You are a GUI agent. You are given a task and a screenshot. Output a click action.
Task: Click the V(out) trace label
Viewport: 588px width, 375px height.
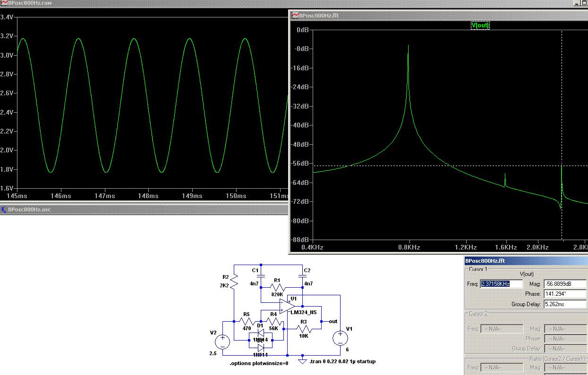(480, 25)
